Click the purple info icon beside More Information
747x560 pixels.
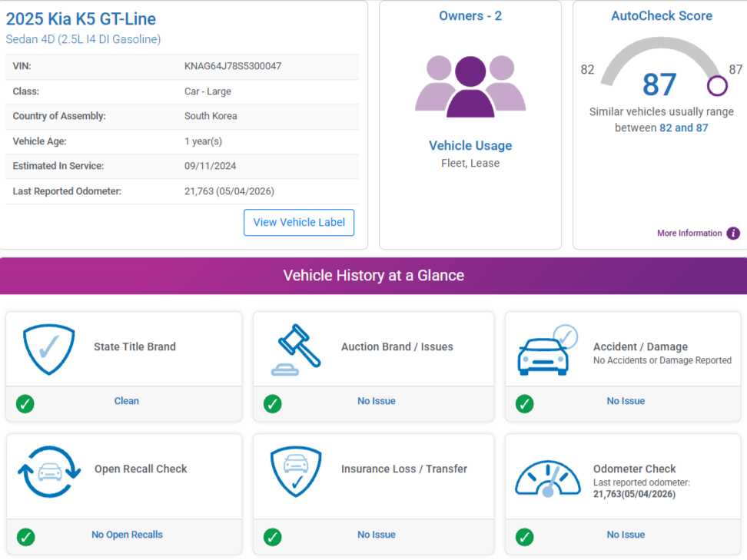click(x=733, y=234)
